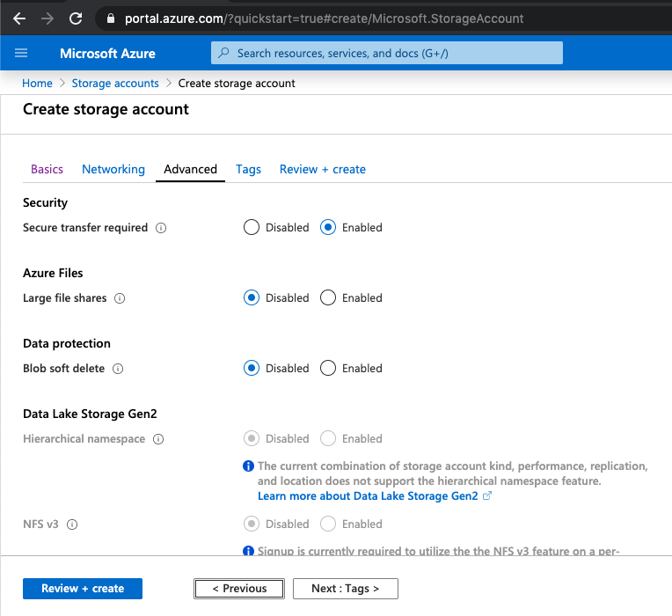This screenshot has height=616, width=672.
Task: Click the external link icon beside Data Lake link
Action: point(487,496)
